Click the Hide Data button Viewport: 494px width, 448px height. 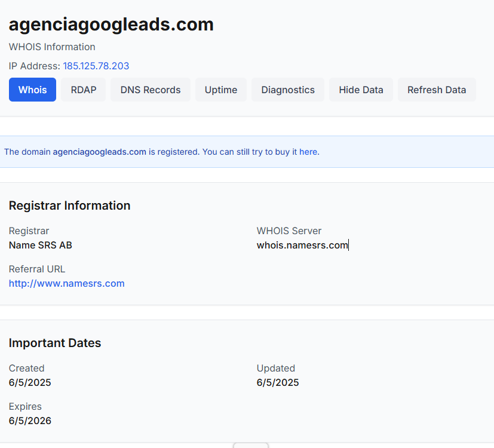point(361,90)
